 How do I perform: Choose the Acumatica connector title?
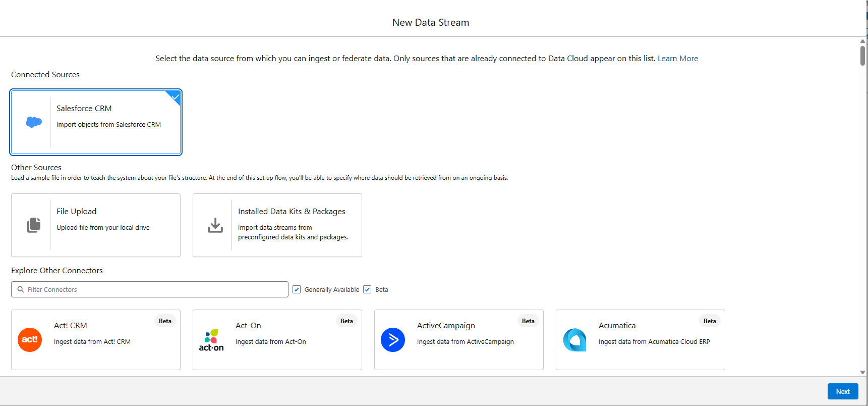click(617, 326)
